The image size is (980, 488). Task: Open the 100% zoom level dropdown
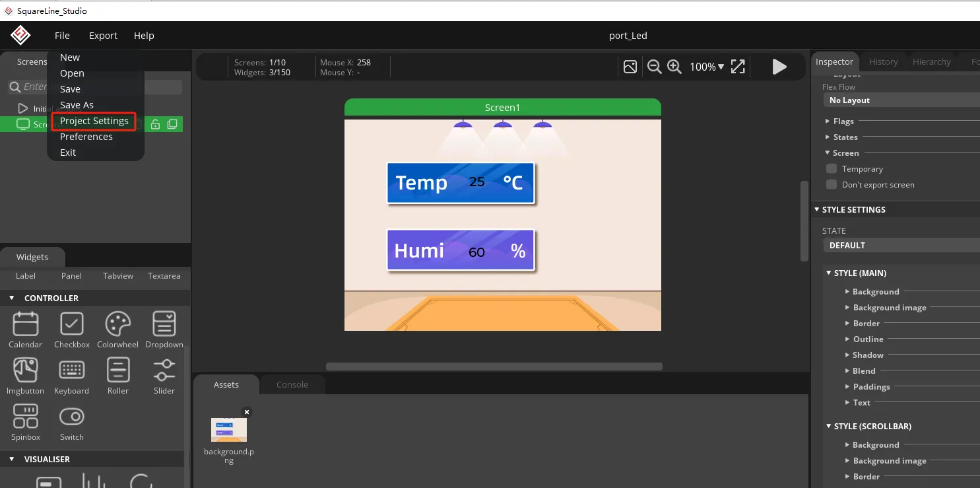click(707, 67)
